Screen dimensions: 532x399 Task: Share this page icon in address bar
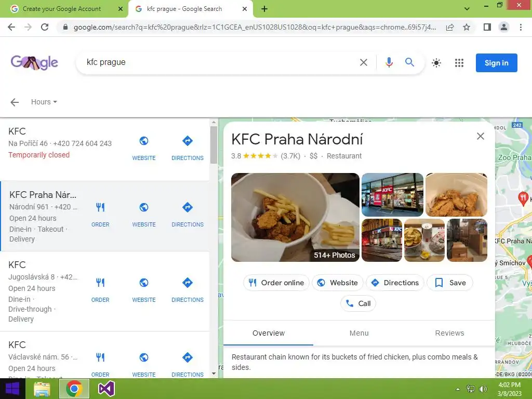[450, 27]
